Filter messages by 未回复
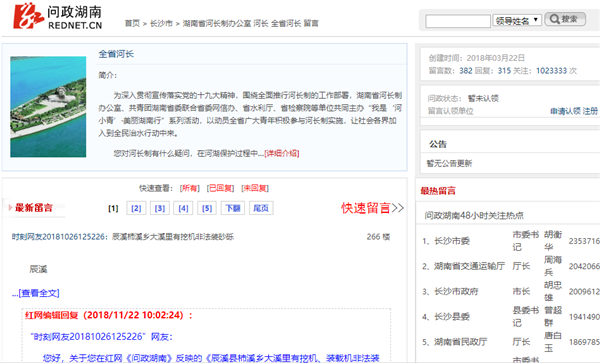This screenshot has height=363, width=600. [x=255, y=188]
